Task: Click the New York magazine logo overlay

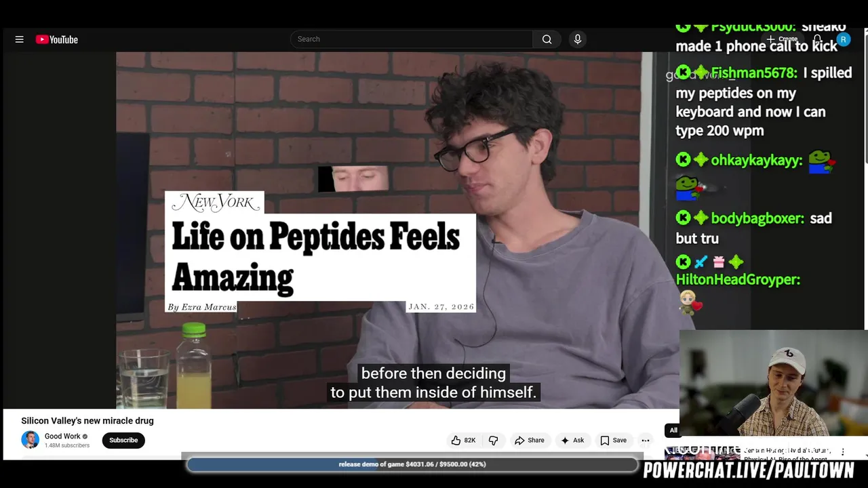Action: [x=214, y=202]
